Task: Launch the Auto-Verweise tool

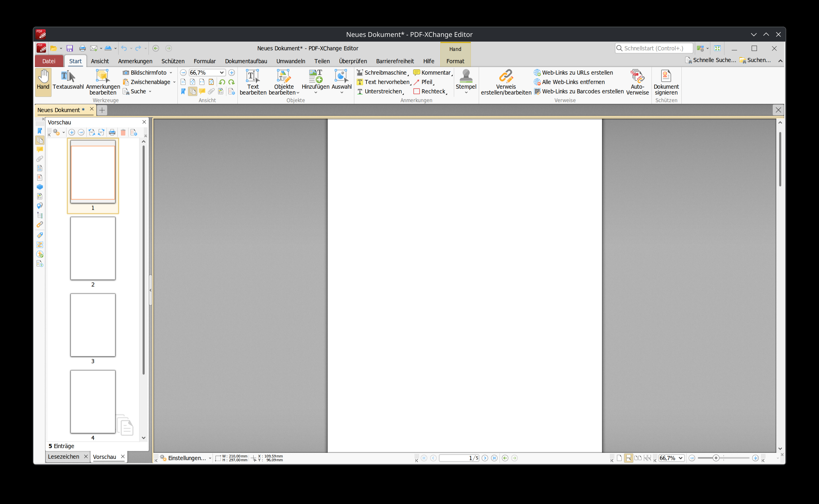Action: pos(637,82)
